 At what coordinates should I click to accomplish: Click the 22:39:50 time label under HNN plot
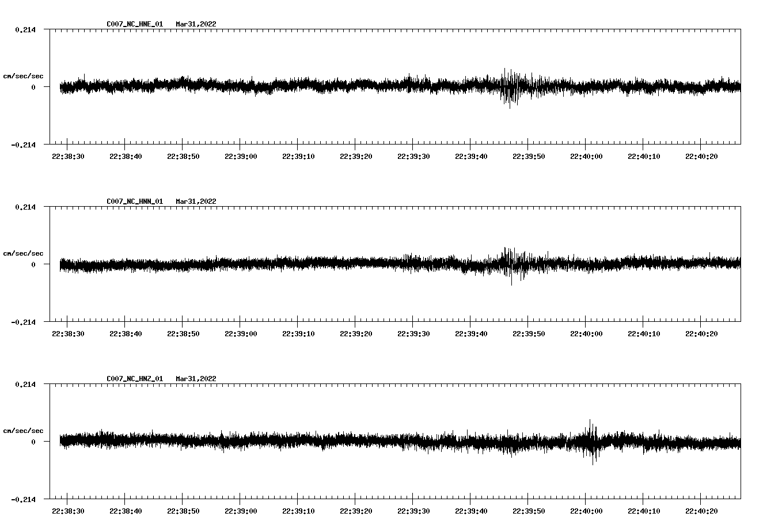point(529,334)
